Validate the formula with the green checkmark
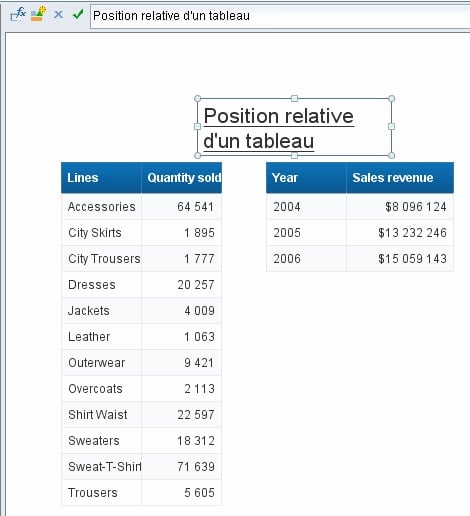Viewport: 470px width, 516px height. 78,14
